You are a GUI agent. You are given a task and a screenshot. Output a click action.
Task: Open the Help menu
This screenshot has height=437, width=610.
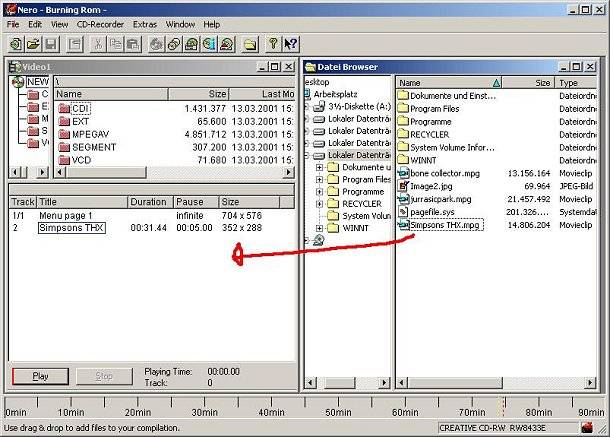coord(212,24)
